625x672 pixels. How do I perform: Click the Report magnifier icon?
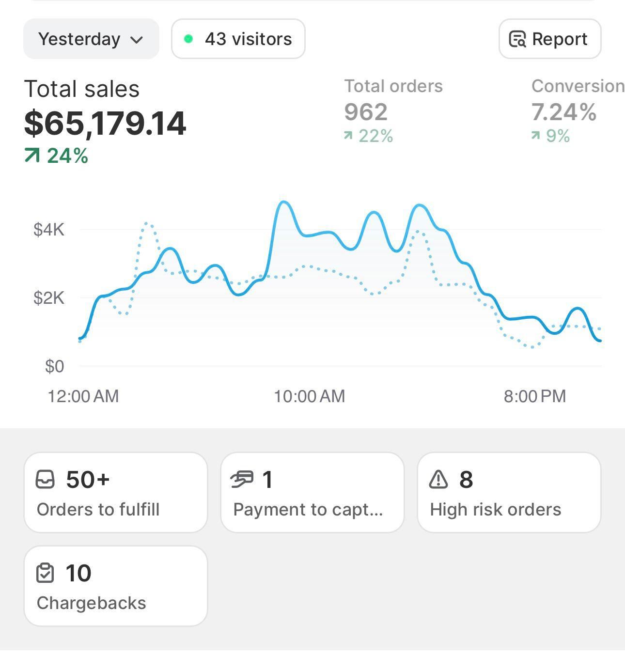(x=517, y=39)
